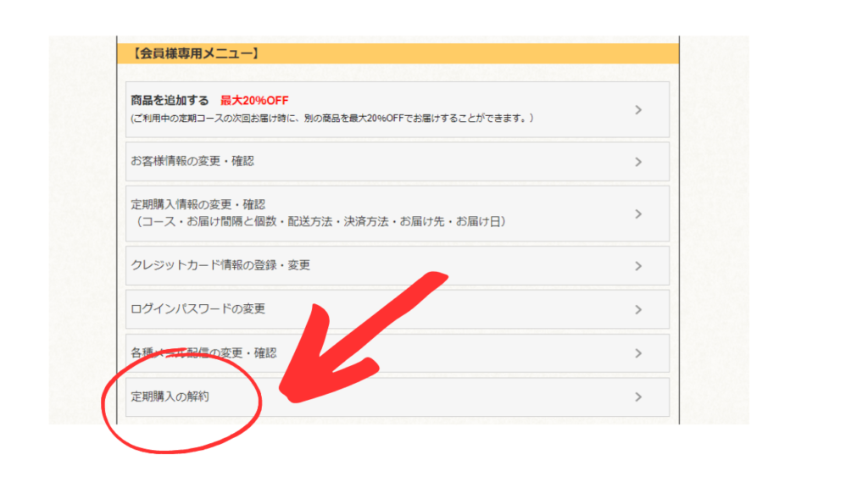Click the red 最大20%OFF text

(254, 101)
